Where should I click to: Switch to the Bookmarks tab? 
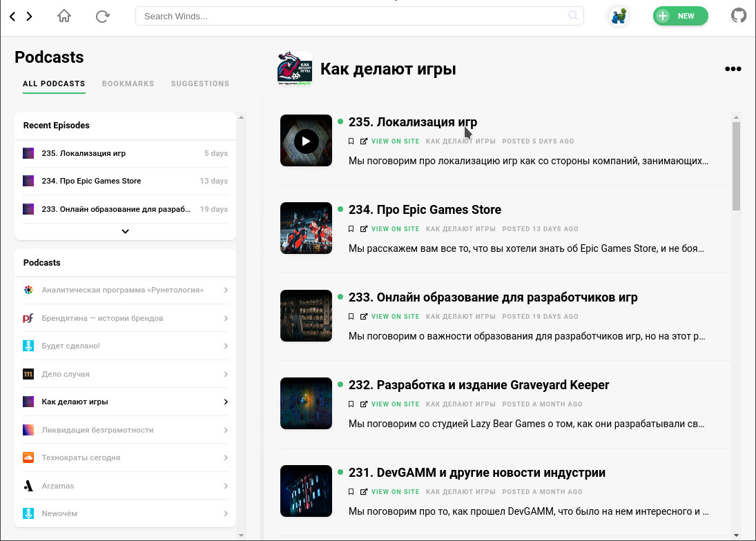(128, 83)
